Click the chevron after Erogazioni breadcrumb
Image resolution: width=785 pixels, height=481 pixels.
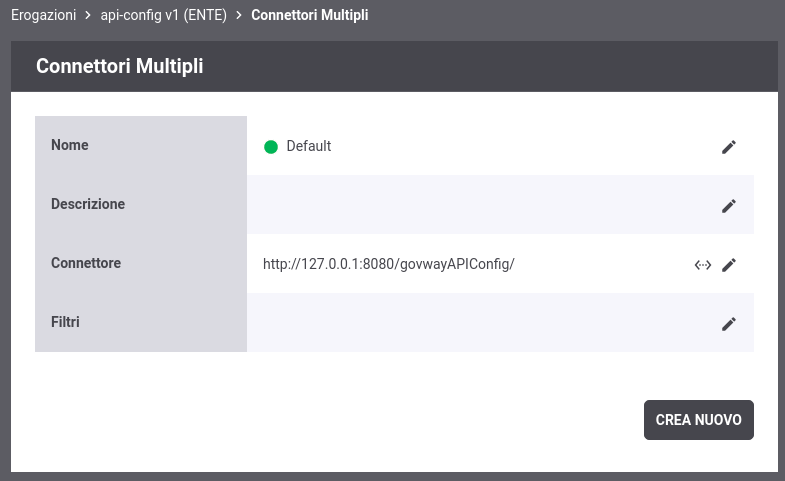click(88, 15)
